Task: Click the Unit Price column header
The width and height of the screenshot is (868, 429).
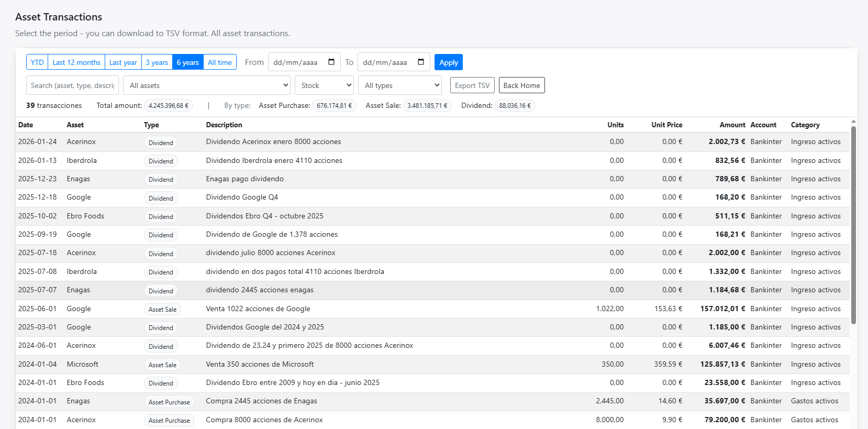Action: (x=667, y=125)
